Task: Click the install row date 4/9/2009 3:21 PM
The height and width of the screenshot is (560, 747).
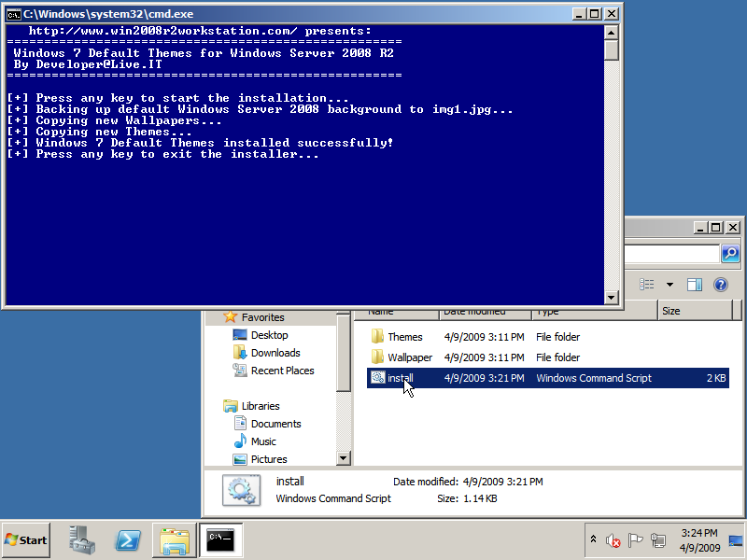Action: pyautogui.click(x=484, y=378)
